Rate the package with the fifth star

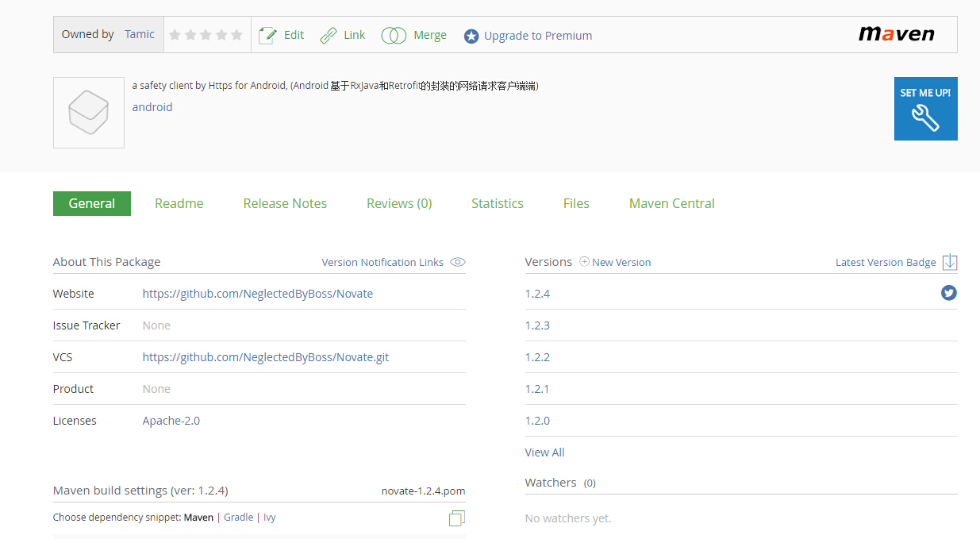pyautogui.click(x=236, y=35)
